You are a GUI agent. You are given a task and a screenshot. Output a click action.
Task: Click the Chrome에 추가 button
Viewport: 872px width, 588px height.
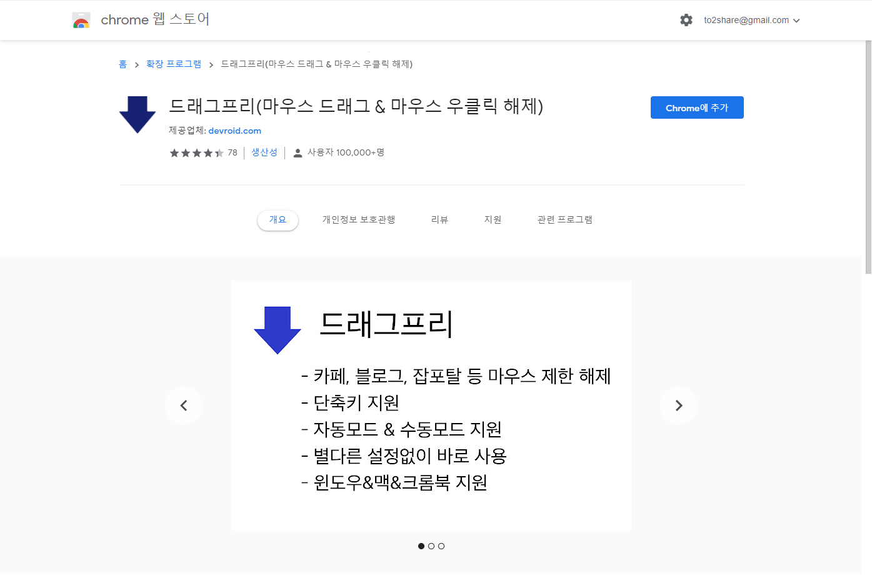pos(697,107)
